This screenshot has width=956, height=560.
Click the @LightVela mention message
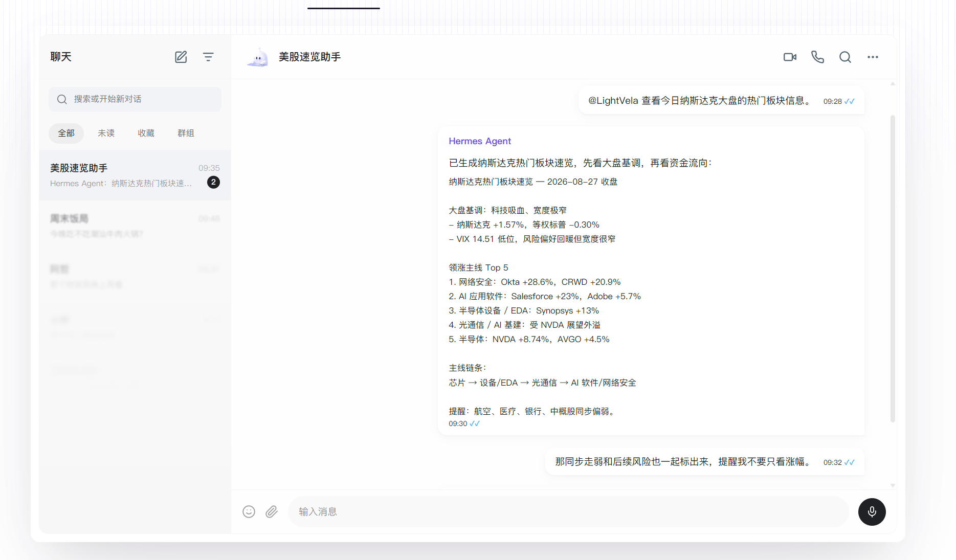[x=721, y=101]
